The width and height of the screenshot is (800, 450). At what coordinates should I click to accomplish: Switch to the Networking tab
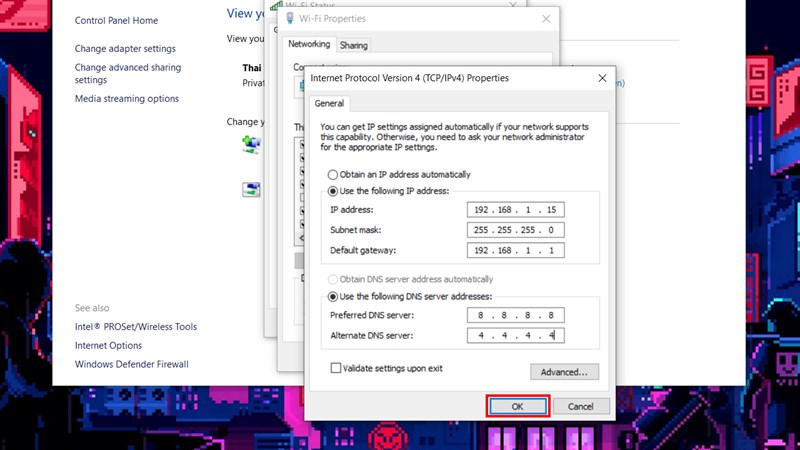pyautogui.click(x=309, y=45)
